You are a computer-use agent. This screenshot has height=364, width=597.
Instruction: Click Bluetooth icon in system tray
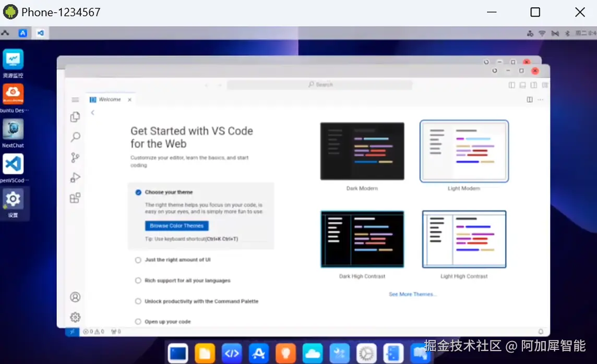[x=567, y=33]
